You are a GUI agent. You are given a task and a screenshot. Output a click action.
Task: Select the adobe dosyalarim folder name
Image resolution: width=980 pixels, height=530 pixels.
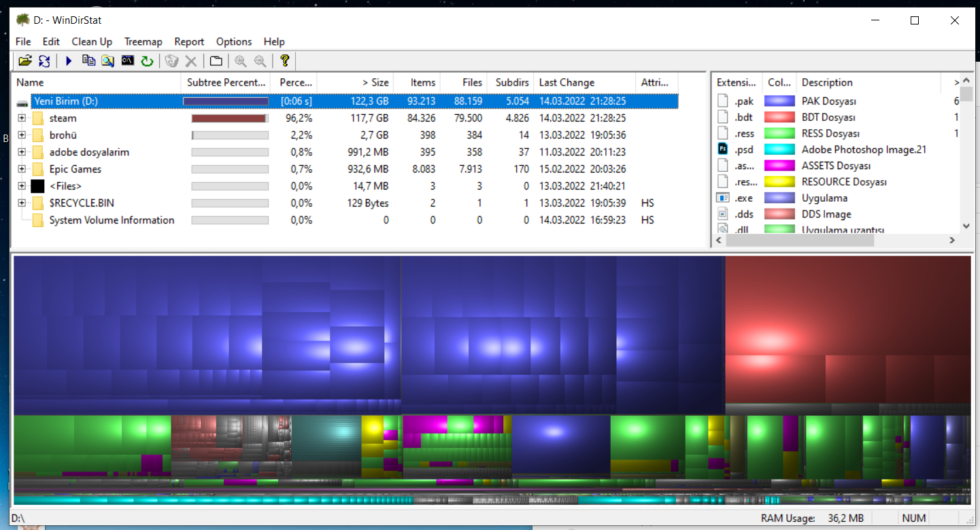click(x=89, y=152)
